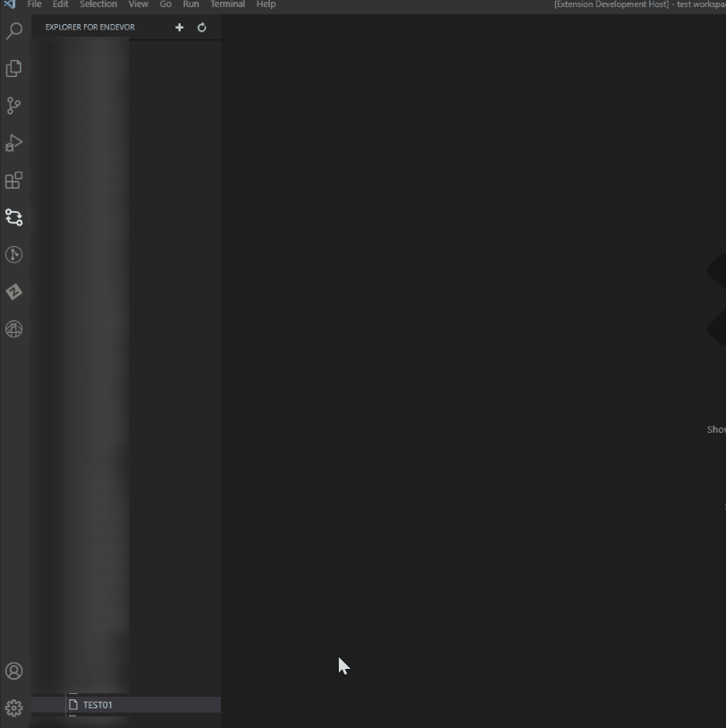Open the Run and Debug view
The image size is (726, 728).
[14, 143]
